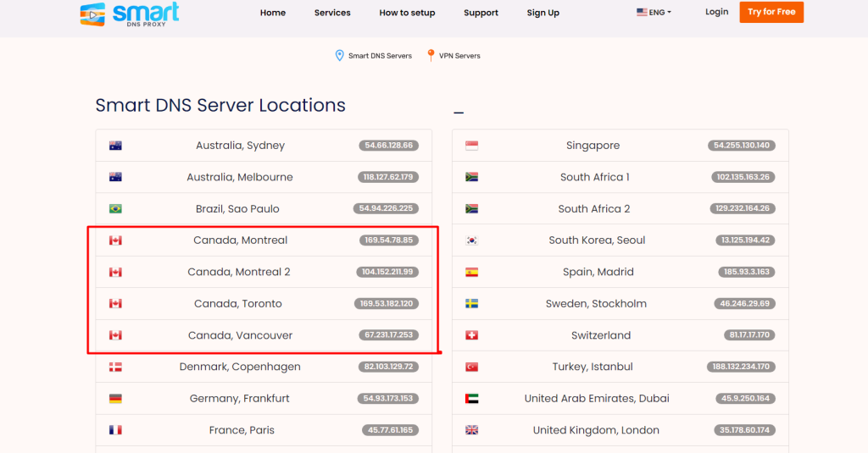Click the Toronto IP 169.53.182.120
This screenshot has height=453, width=868.
tap(387, 304)
